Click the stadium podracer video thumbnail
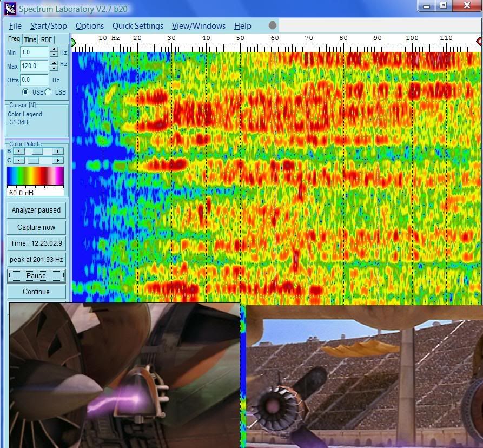 click(x=365, y=377)
